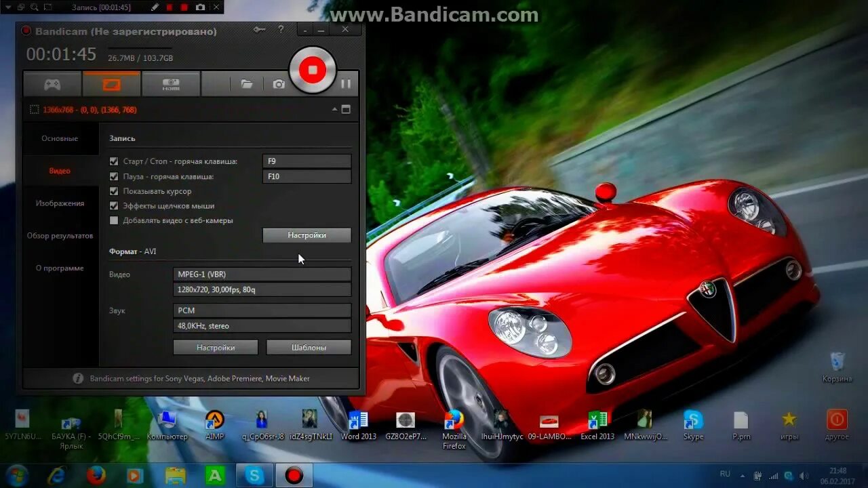The width and height of the screenshot is (868, 488).
Task: Select the Device/HDMI recording mode
Action: [170, 83]
